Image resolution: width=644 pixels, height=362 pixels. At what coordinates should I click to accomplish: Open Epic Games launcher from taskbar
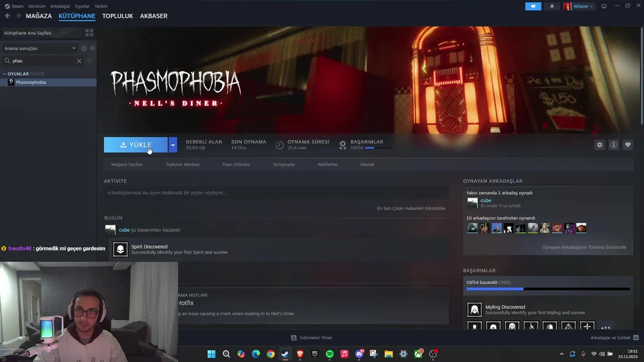pos(315,354)
